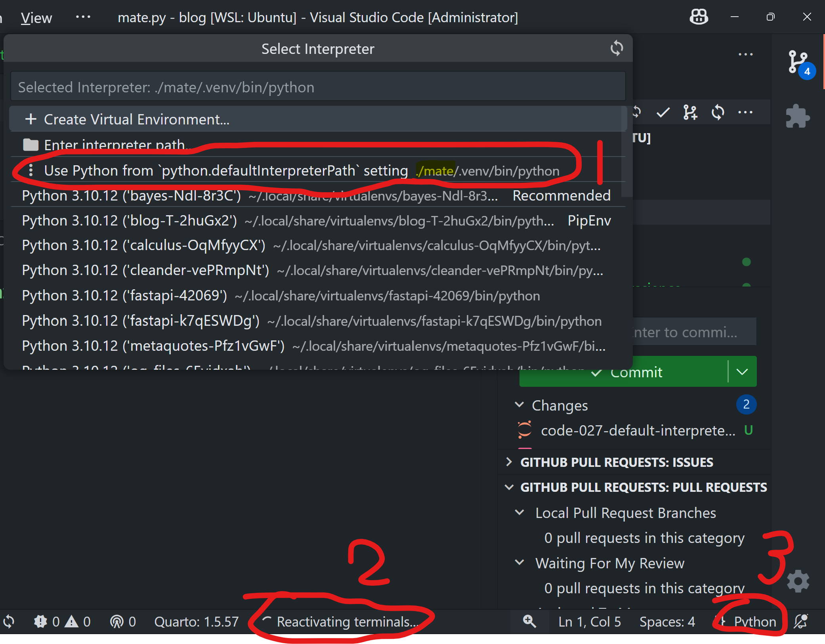The height and width of the screenshot is (644, 825).
Task: Select the blog-T-2huGx2 PipEnv interpreter
Action: (x=318, y=220)
